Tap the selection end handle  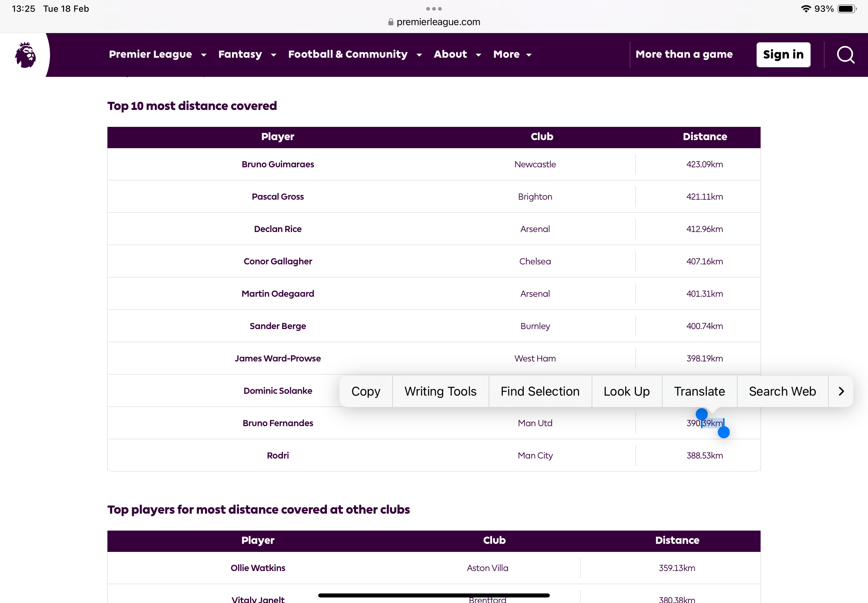point(724,432)
